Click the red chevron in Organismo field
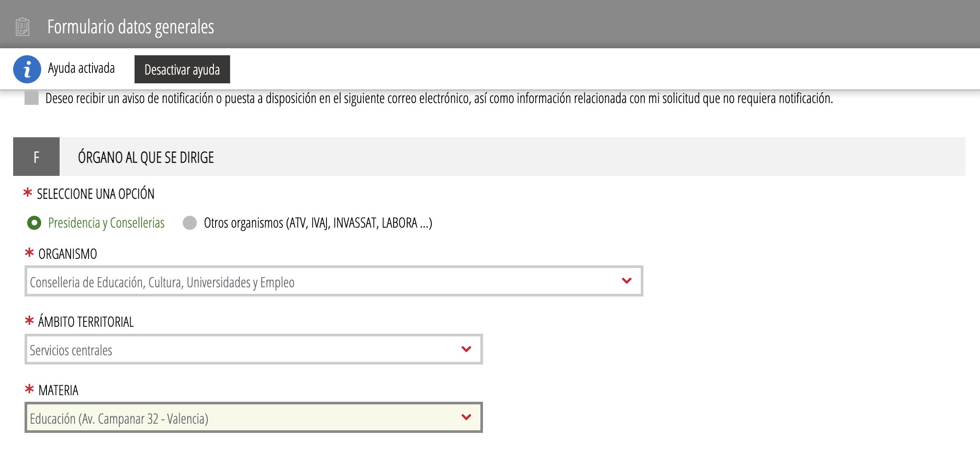The image size is (980, 450). click(627, 281)
